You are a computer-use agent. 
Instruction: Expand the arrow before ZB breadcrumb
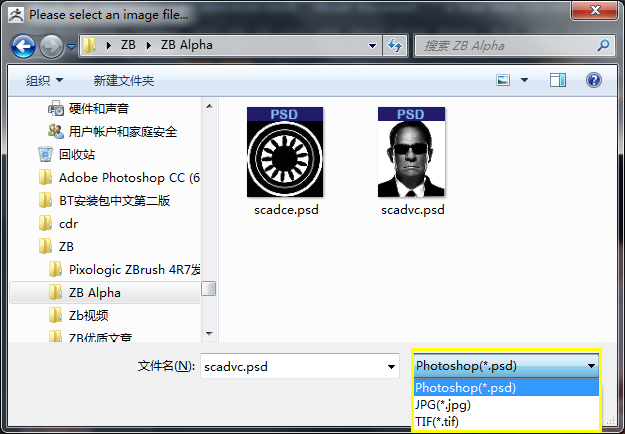click(x=108, y=45)
